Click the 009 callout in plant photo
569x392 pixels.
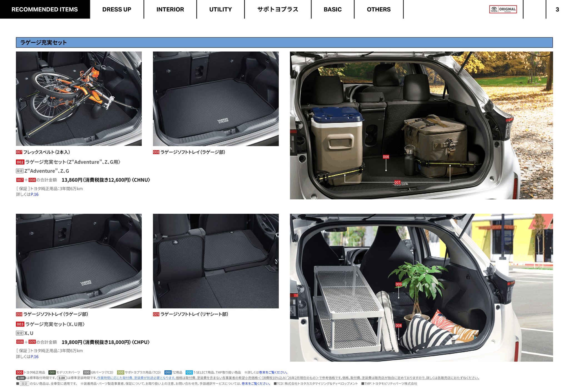[398, 284]
